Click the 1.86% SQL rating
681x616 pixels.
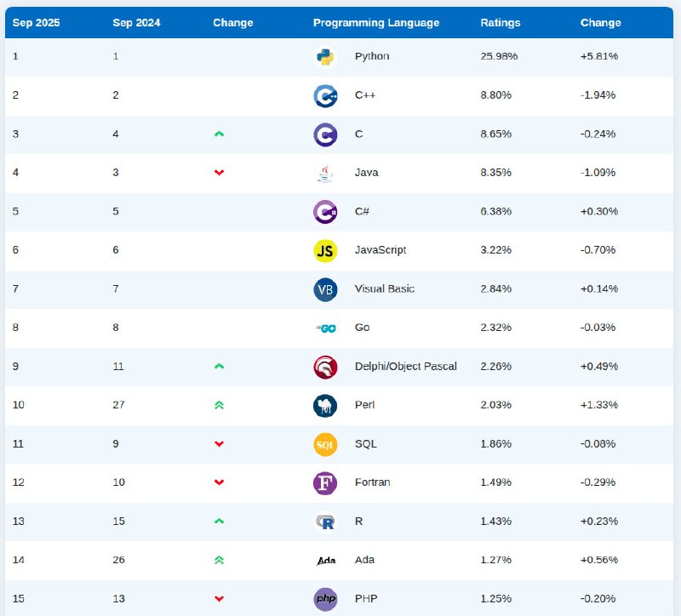pos(496,443)
